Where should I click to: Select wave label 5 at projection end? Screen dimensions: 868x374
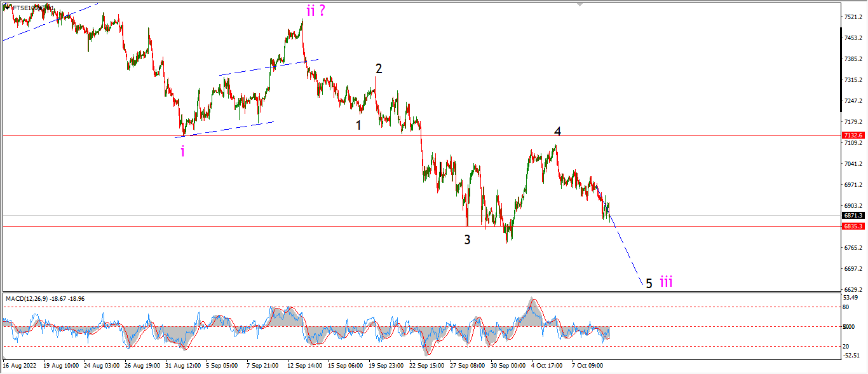(x=649, y=284)
